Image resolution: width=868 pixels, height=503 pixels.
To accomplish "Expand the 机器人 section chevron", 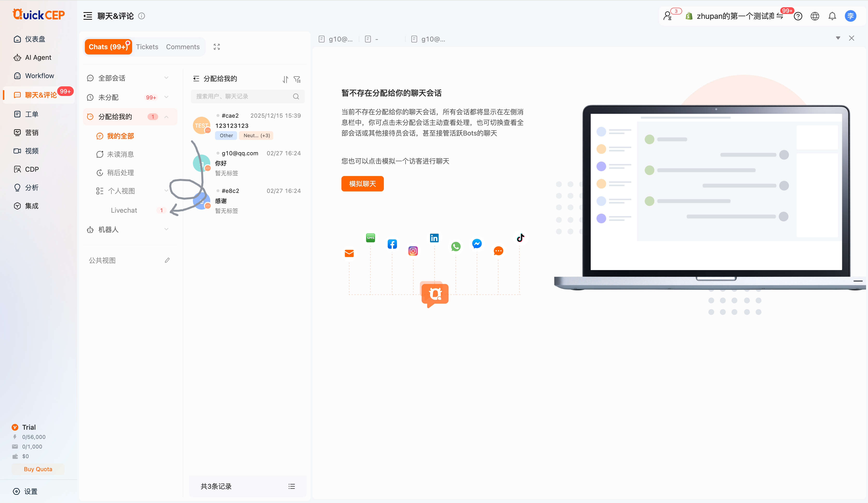I will (x=166, y=230).
